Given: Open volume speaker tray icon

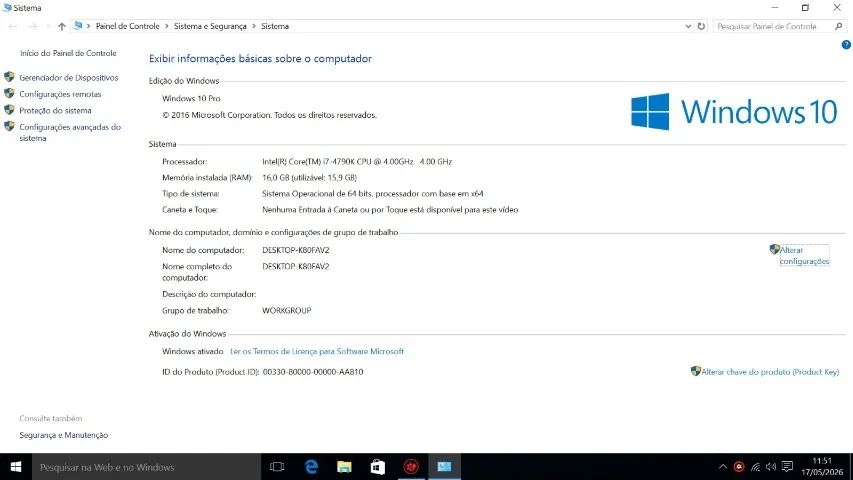Looking at the screenshot, I should point(771,467).
